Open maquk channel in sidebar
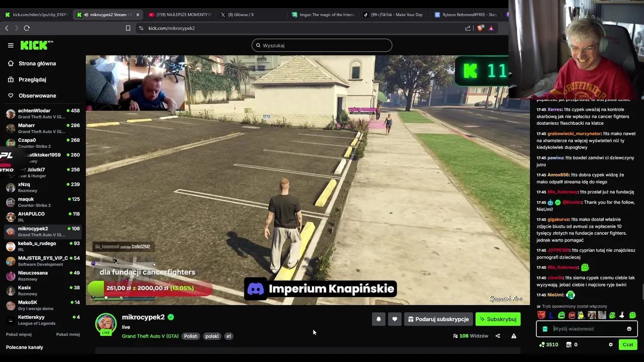Viewport: 644px width, 362px height. 43,202
